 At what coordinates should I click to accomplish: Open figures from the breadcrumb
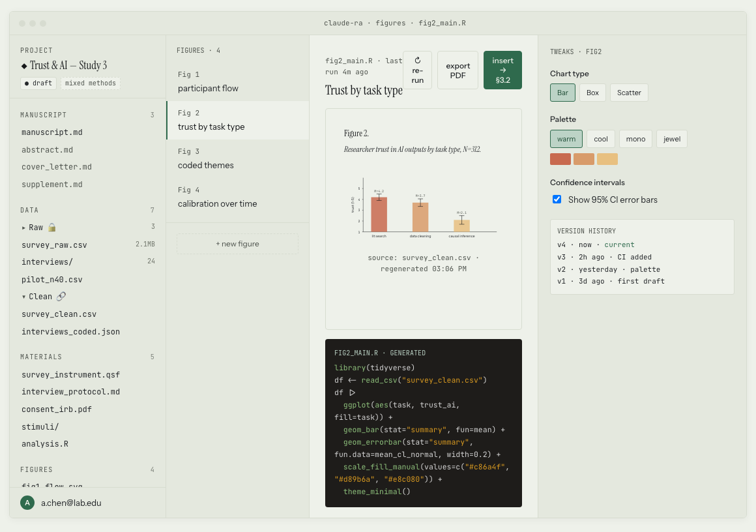(390, 23)
